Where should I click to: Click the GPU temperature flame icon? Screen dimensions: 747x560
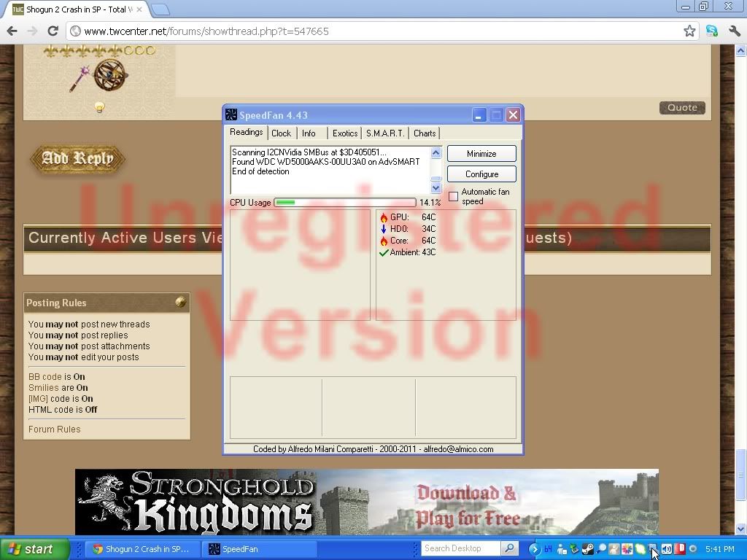point(384,217)
